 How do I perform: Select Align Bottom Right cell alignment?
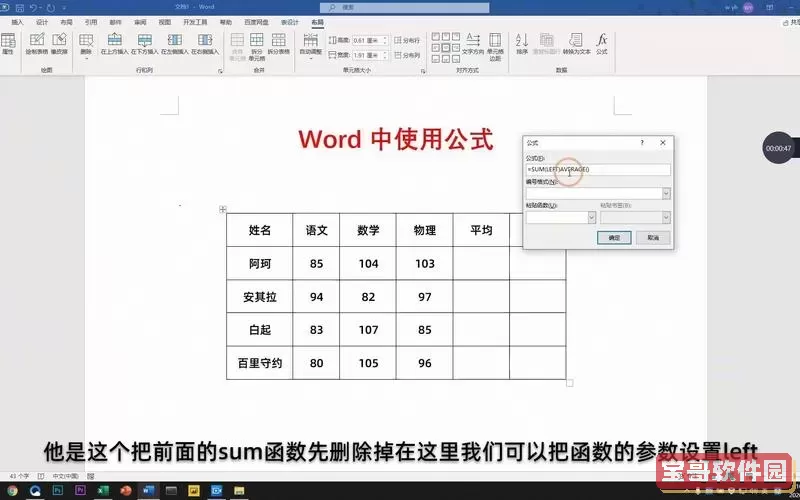point(456,58)
